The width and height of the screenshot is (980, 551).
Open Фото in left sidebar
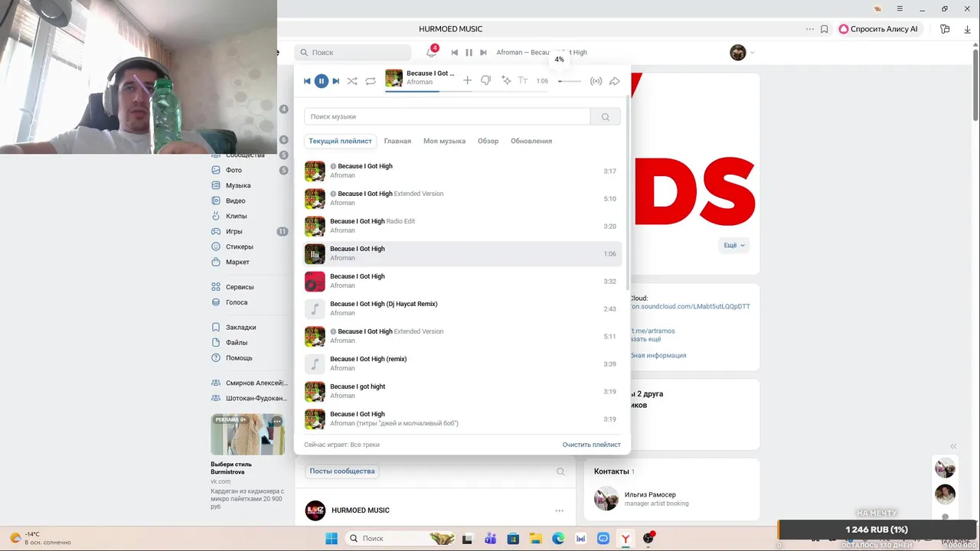(x=234, y=170)
